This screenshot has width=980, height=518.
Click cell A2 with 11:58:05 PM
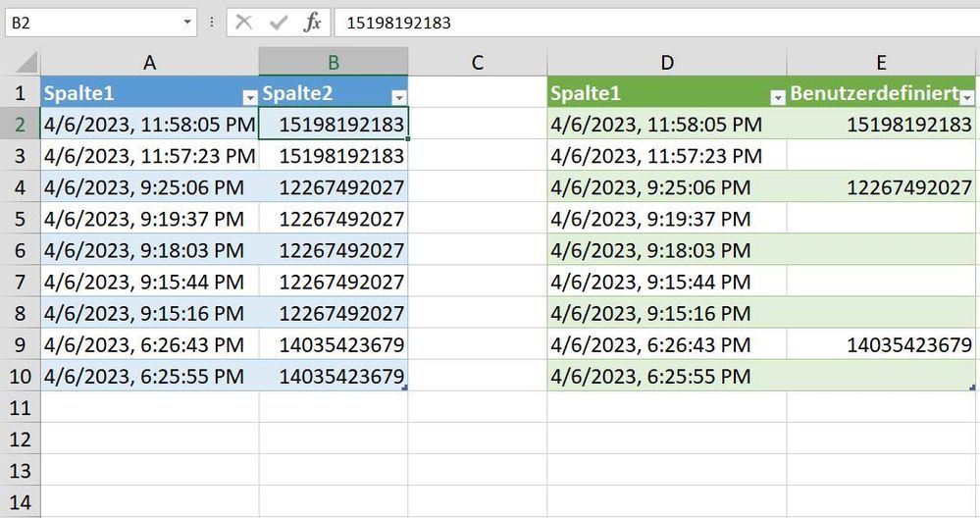pos(149,124)
